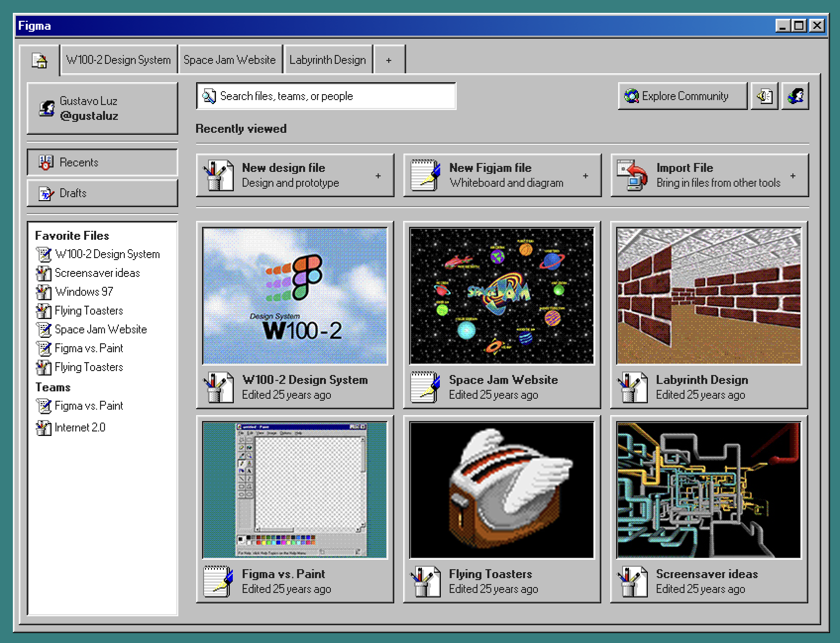Click the Gustavo Luz avatar icon
The image size is (840, 643).
click(x=47, y=108)
